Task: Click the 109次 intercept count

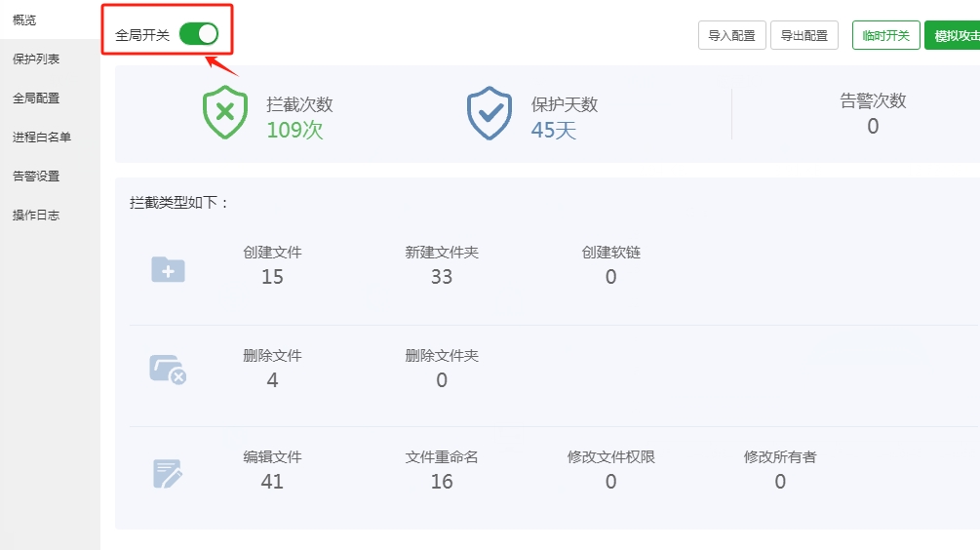Action: tap(294, 130)
